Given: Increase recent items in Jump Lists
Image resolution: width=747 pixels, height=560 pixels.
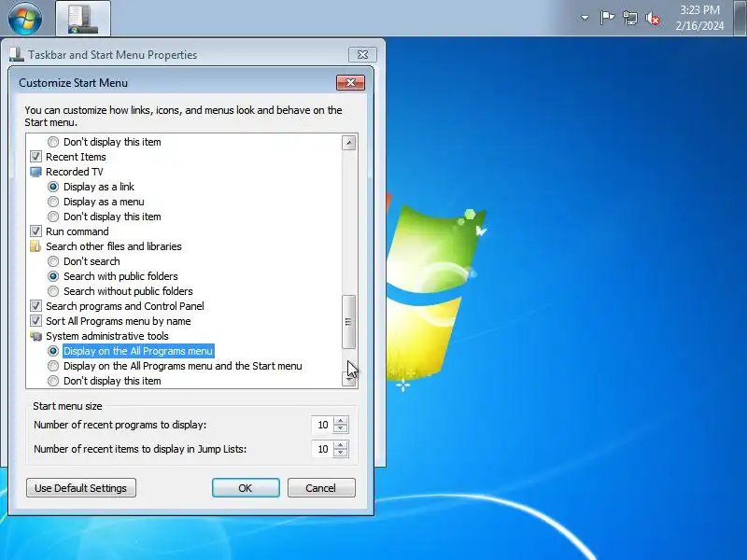Looking at the screenshot, I should (340, 445).
